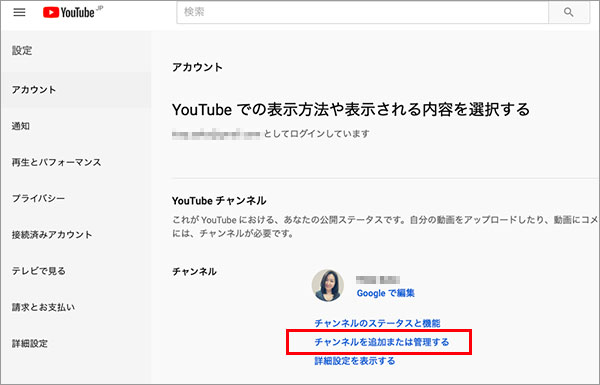
Task: Click the Google で編集 link
Action: point(385,293)
